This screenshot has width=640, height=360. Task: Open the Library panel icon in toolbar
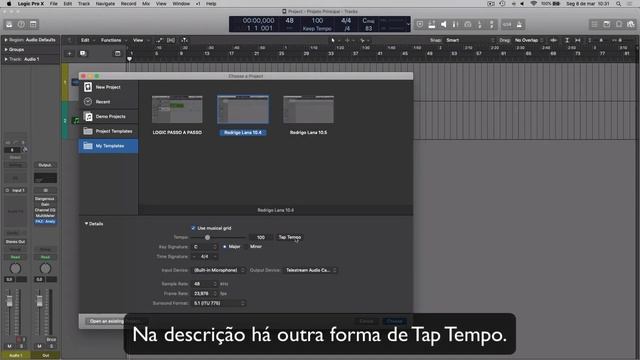pos(9,24)
